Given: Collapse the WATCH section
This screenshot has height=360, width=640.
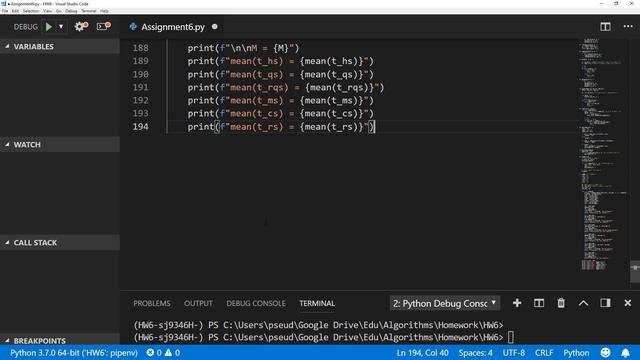Looking at the screenshot, I should click(x=60, y=144).
